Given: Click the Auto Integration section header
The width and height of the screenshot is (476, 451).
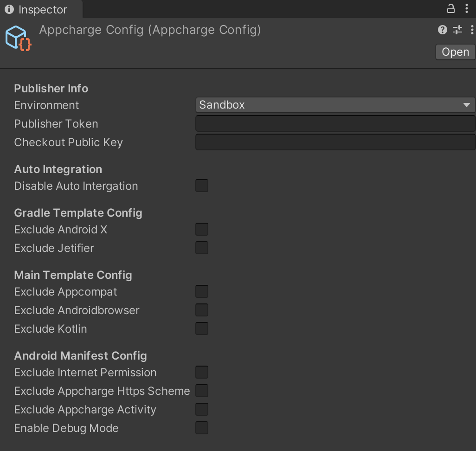Looking at the screenshot, I should coord(58,169).
